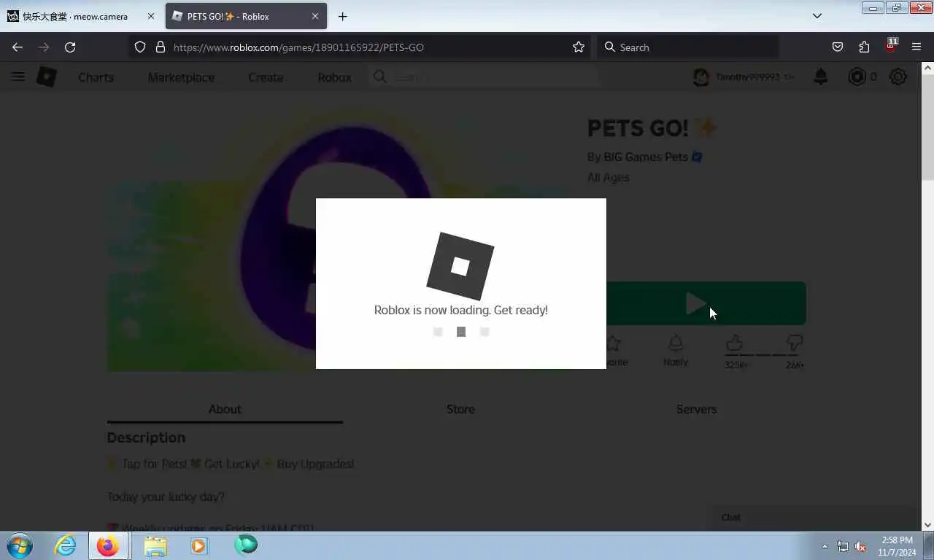Open the Roblox notifications bell
The image size is (934, 560).
click(821, 77)
